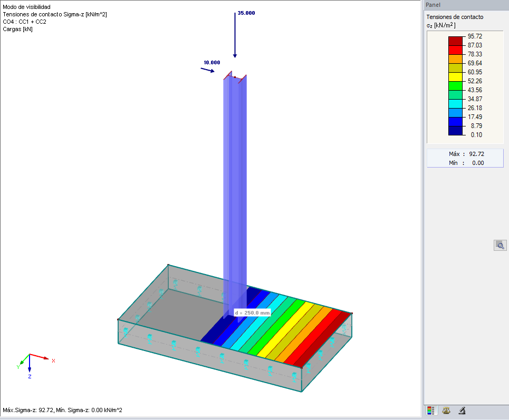Click the legend value 69.64
509x420 pixels.
tap(475, 63)
